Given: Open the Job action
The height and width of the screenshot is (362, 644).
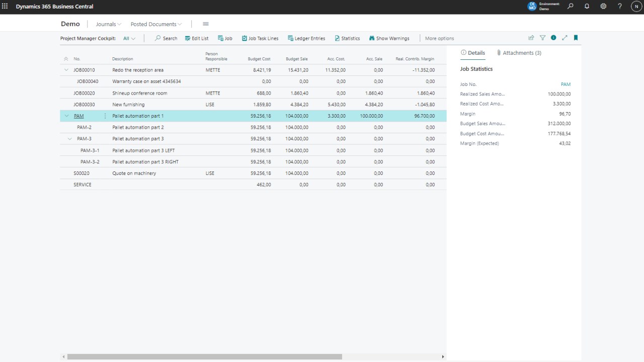Looking at the screenshot, I should [225, 38].
